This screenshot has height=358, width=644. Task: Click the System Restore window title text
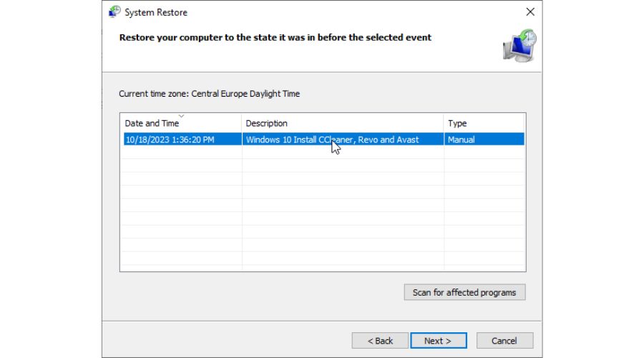[x=156, y=12]
